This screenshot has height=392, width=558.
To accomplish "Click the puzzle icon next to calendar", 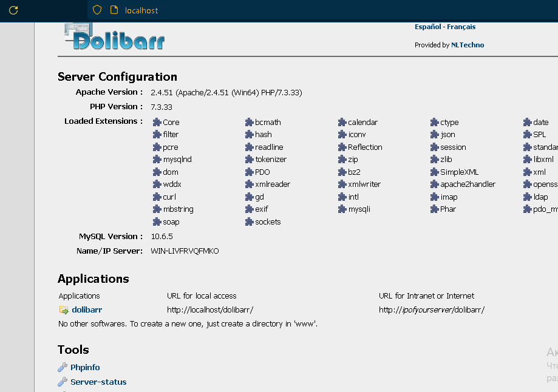I will tap(342, 123).
